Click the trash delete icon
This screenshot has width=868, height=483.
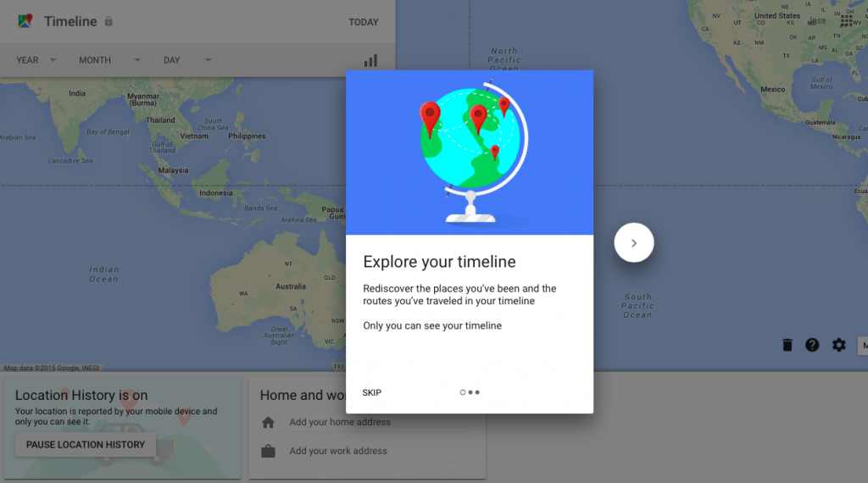787,345
